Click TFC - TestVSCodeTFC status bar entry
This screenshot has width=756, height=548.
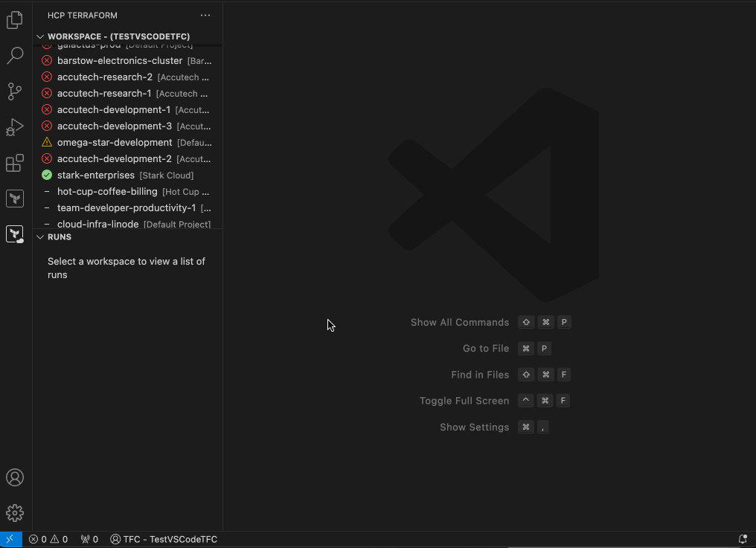[164, 539]
